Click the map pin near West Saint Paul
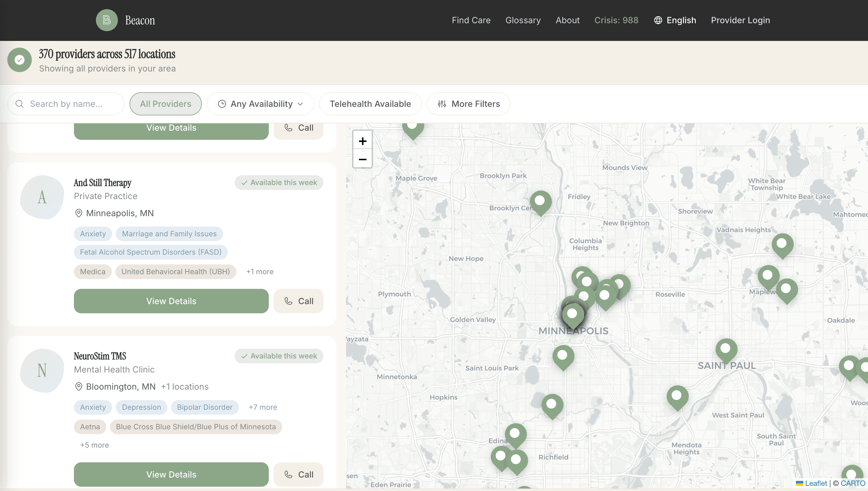 [677, 397]
